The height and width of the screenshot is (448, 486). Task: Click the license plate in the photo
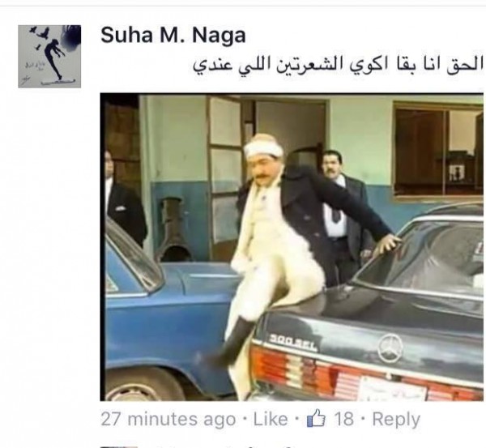tap(392, 388)
